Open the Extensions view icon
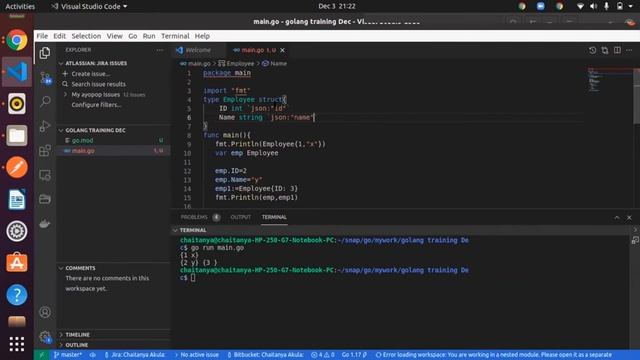 pyautogui.click(x=45, y=150)
